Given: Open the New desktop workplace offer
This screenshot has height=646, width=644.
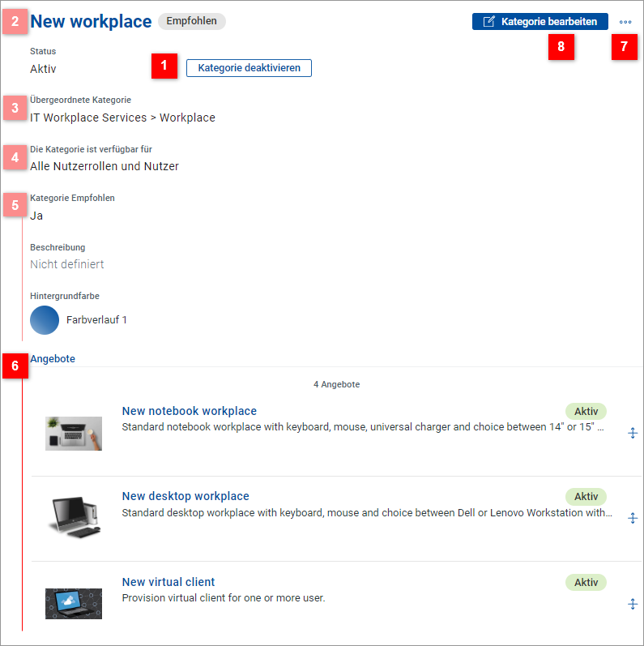Looking at the screenshot, I should pos(186,496).
